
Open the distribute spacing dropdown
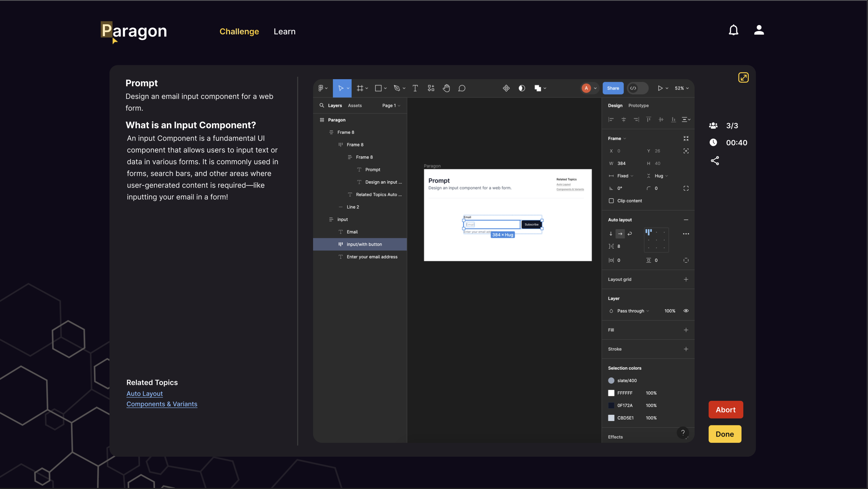pos(686,119)
